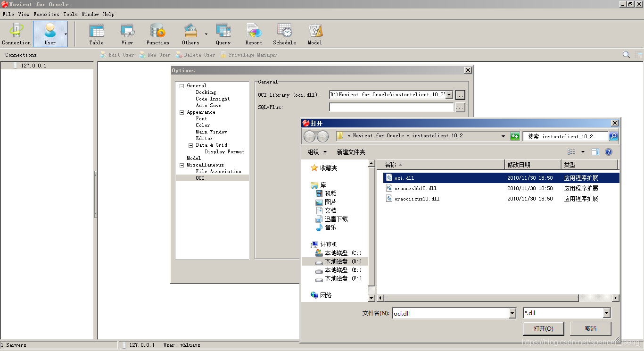Click the refresh icon beside address bar
The width and height of the screenshot is (644, 351).
click(515, 136)
